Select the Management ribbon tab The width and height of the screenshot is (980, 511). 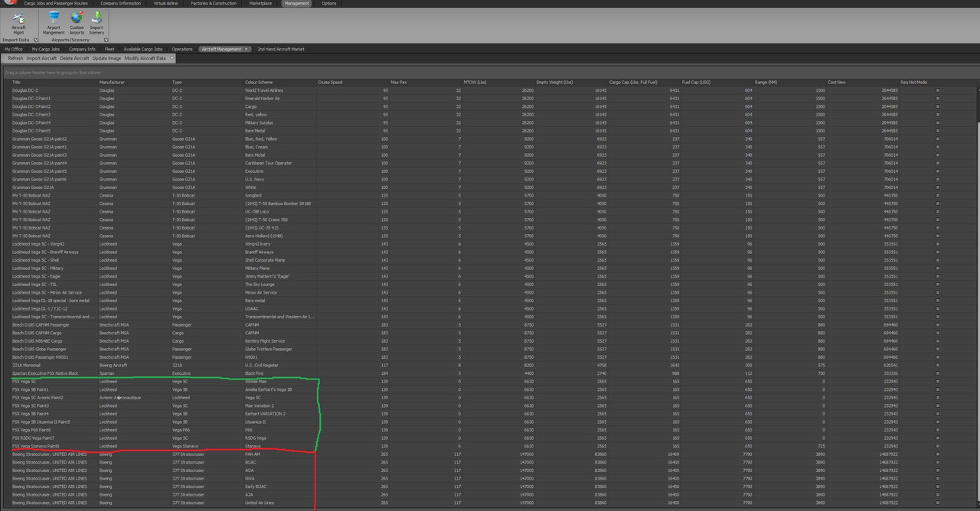point(296,3)
